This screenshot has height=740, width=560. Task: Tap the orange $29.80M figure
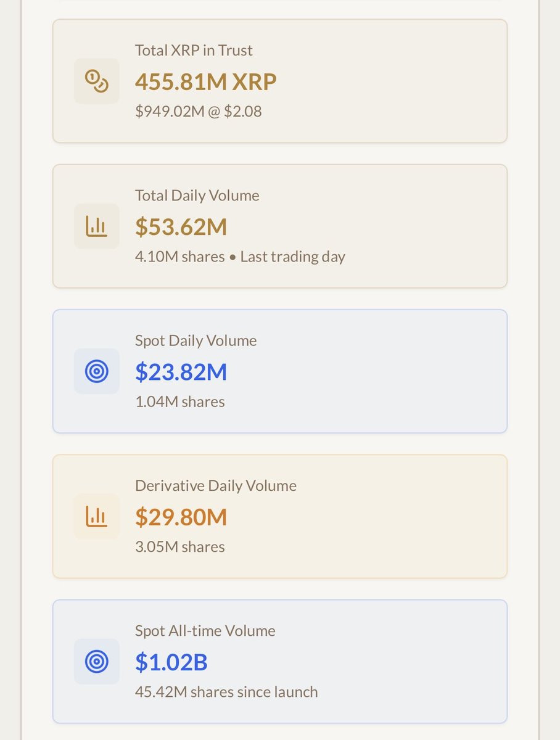click(181, 517)
